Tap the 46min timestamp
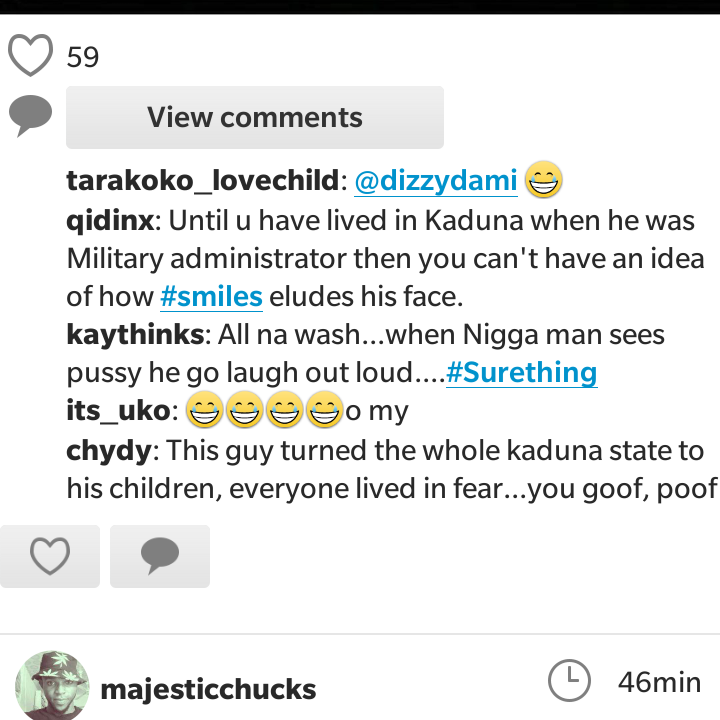Image resolution: width=720 pixels, height=720 pixels. tap(659, 682)
